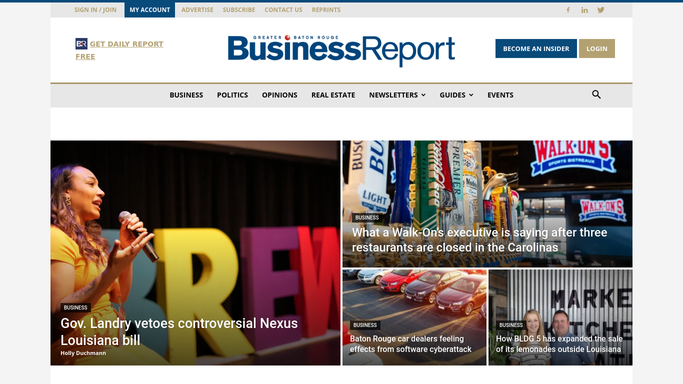Expand the Newsletters dropdown menu
The image size is (683, 384).
397,95
